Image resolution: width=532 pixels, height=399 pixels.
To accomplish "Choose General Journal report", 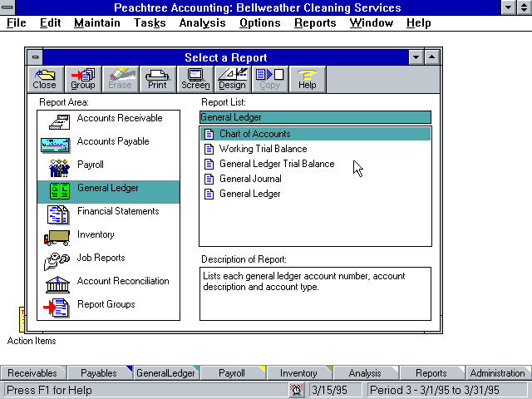I will tap(315, 179).
